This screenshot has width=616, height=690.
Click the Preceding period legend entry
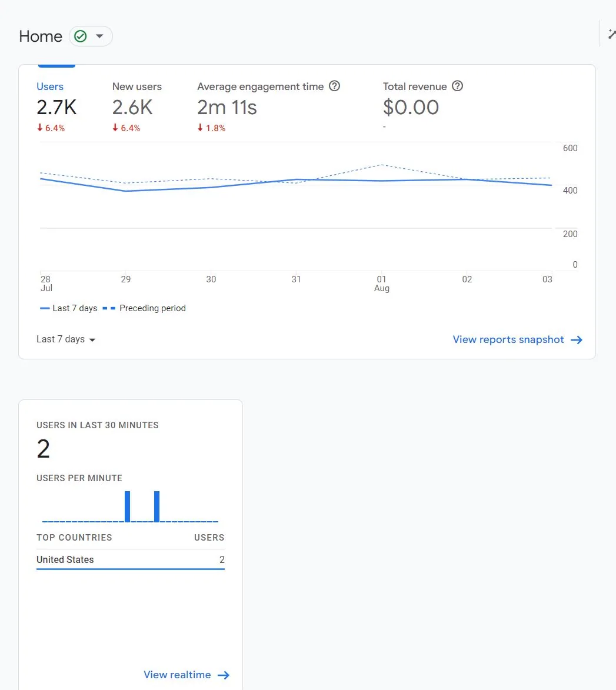(x=144, y=308)
